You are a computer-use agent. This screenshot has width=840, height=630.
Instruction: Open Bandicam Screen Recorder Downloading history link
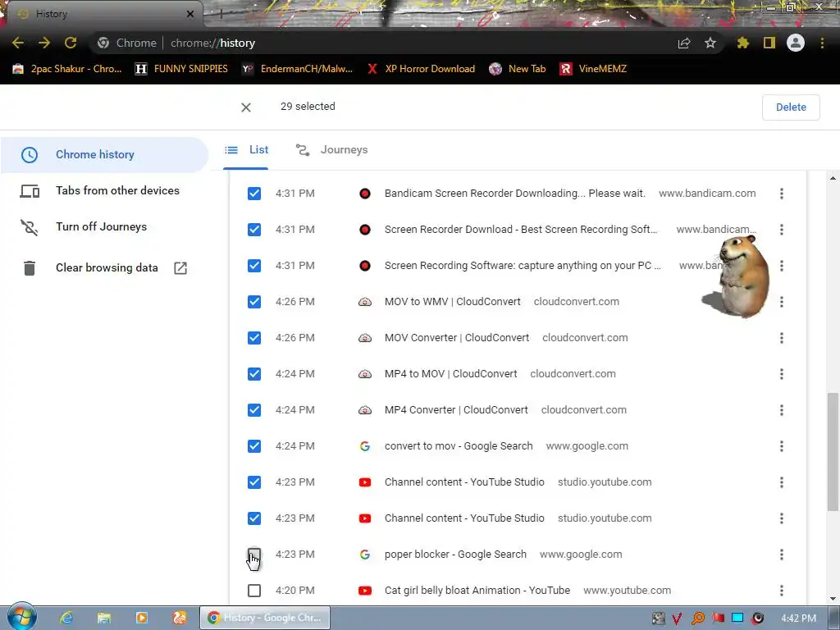click(515, 194)
